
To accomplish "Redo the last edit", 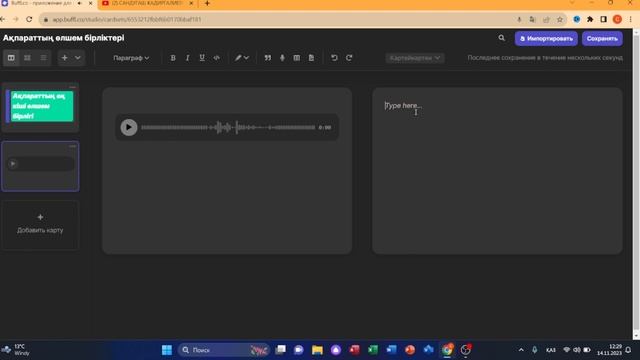I will [349, 58].
